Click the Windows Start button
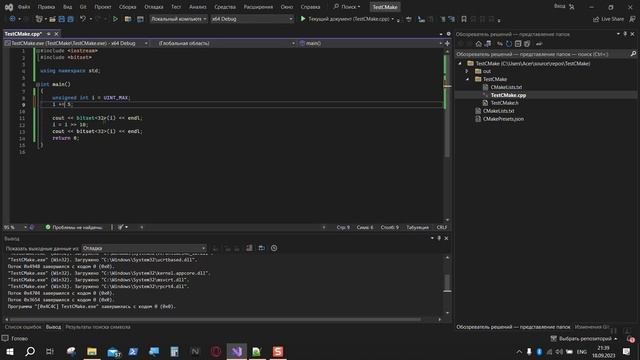 pyautogui.click(x=9, y=351)
